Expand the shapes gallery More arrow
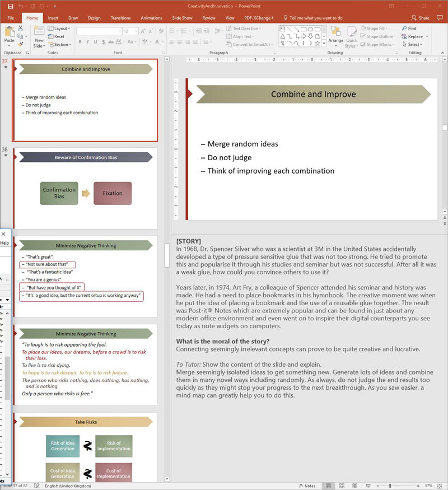This screenshot has height=490, width=448. [324, 44]
